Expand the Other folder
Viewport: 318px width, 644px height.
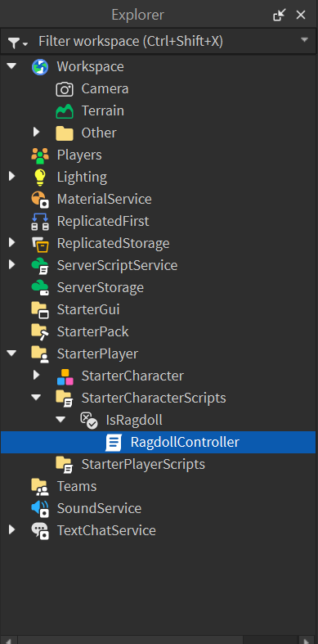pos(36,133)
